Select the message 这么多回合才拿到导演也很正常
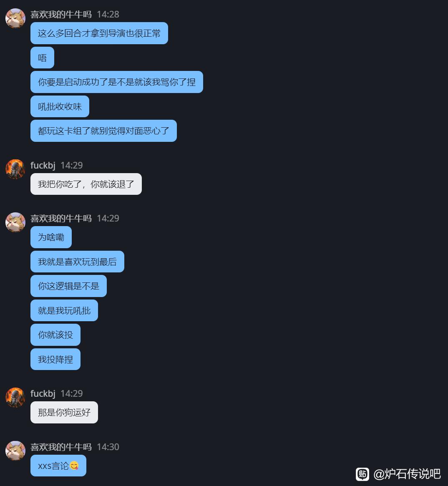Screen dimensions: 448x486 99,33
